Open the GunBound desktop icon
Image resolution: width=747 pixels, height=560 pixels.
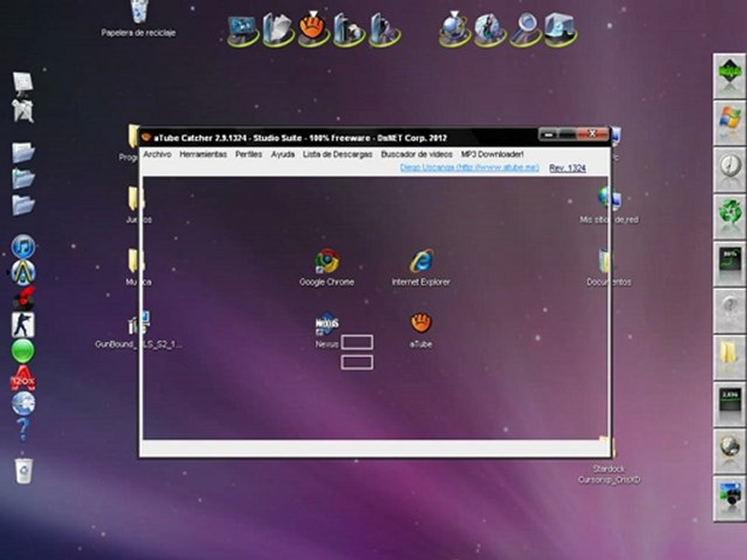coord(139,329)
